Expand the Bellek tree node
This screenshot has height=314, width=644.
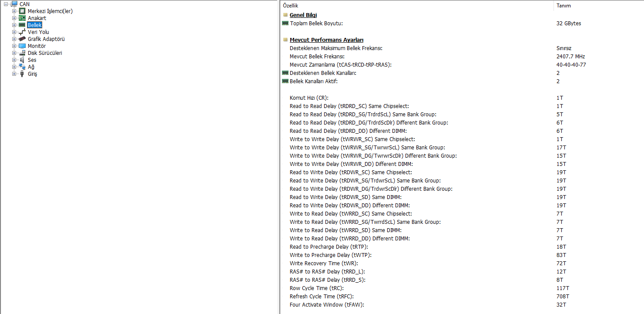(14, 25)
